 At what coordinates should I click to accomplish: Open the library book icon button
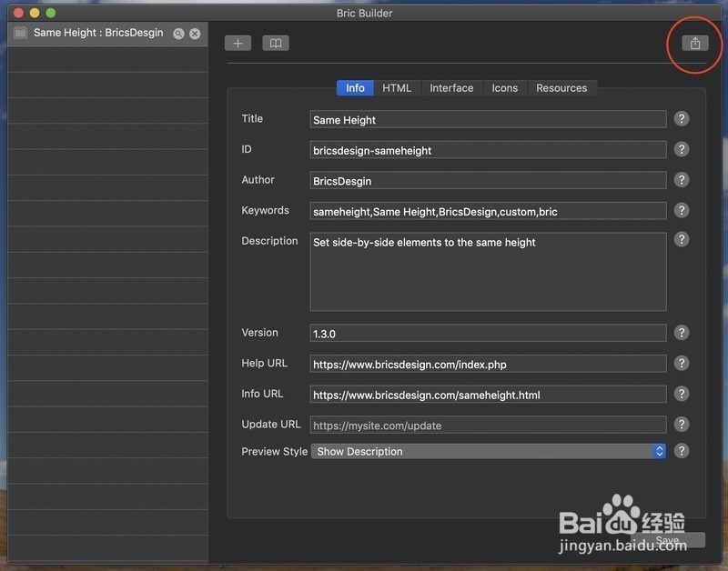click(276, 43)
